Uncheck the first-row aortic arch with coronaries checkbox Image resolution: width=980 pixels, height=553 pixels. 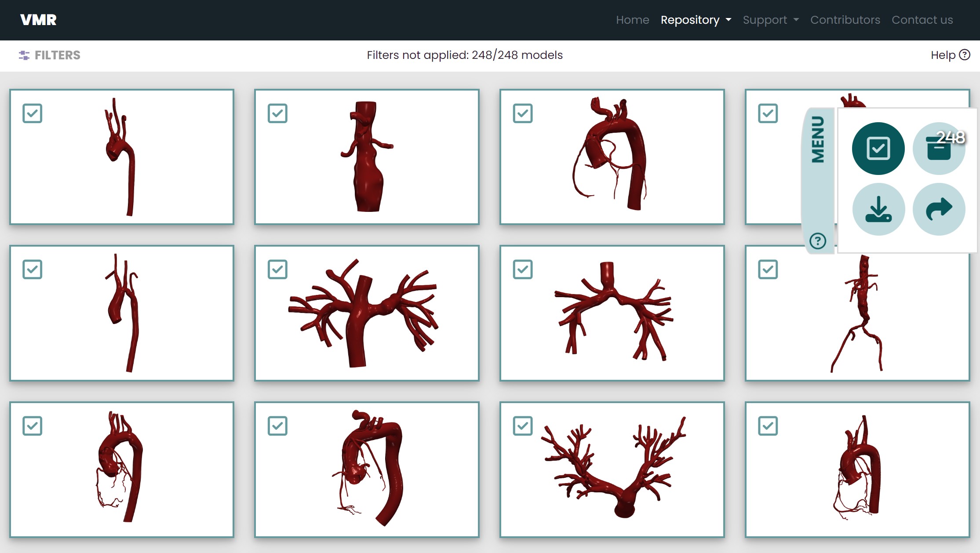point(523,113)
